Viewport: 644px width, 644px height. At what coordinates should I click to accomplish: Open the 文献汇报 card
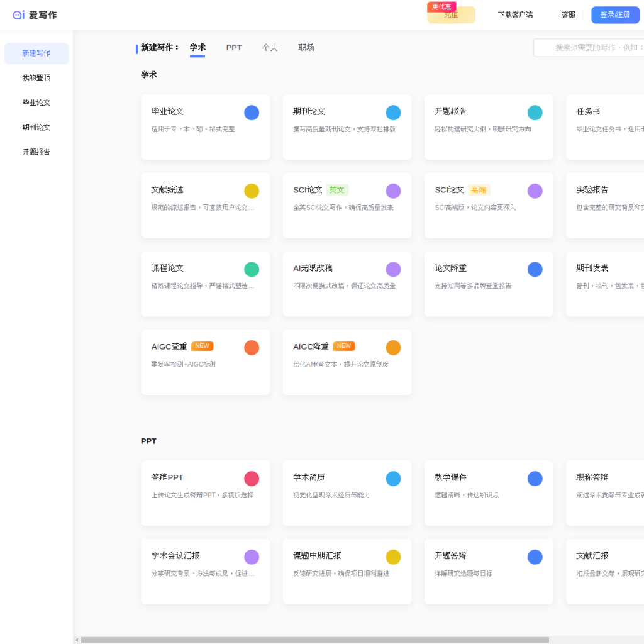[x=605, y=571]
